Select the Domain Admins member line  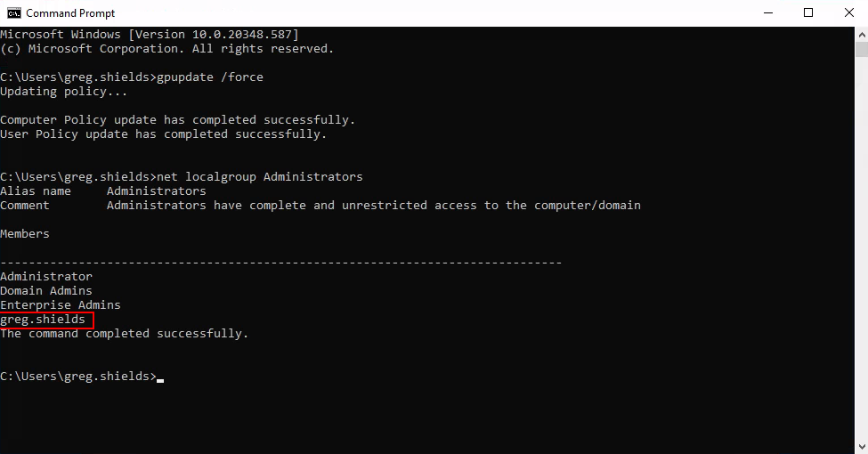pos(46,291)
